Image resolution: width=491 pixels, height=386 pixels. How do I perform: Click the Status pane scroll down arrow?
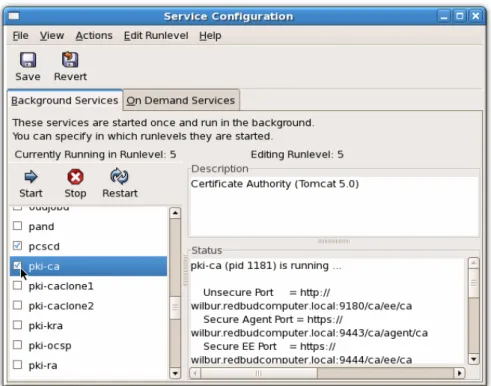pyautogui.click(x=474, y=359)
